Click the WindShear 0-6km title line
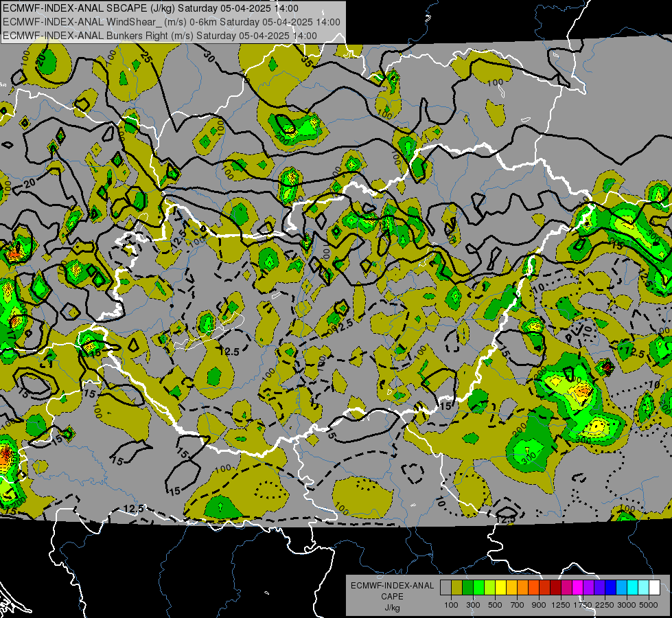Screen dimensions: 672x618 tap(172, 22)
